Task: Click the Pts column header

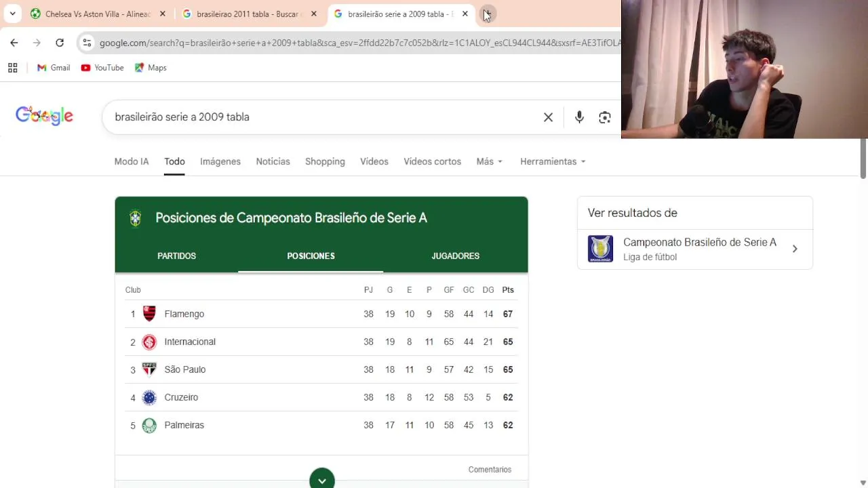Action: point(508,289)
